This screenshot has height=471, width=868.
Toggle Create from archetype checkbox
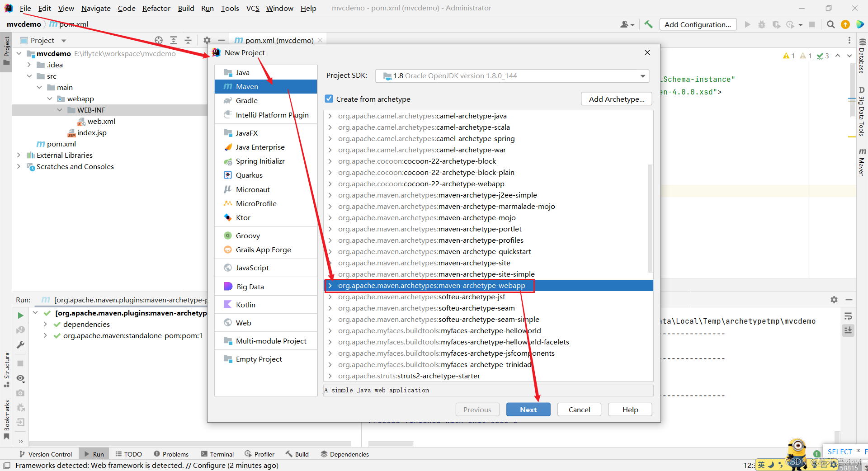click(329, 99)
